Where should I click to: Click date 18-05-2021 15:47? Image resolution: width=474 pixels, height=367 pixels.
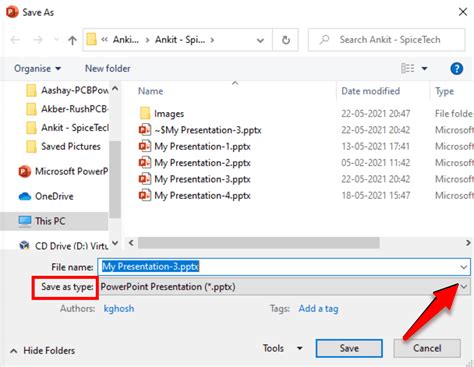coord(375,195)
